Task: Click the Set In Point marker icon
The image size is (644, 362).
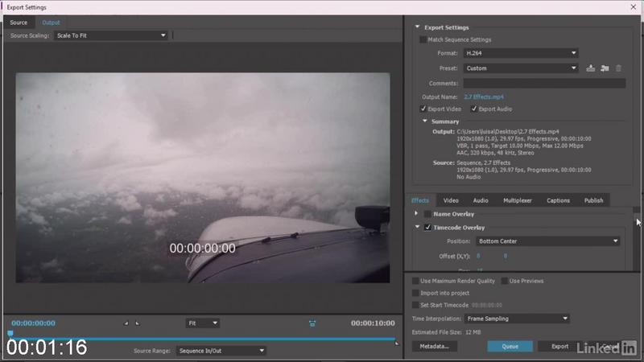Action: pyautogui.click(x=126, y=323)
